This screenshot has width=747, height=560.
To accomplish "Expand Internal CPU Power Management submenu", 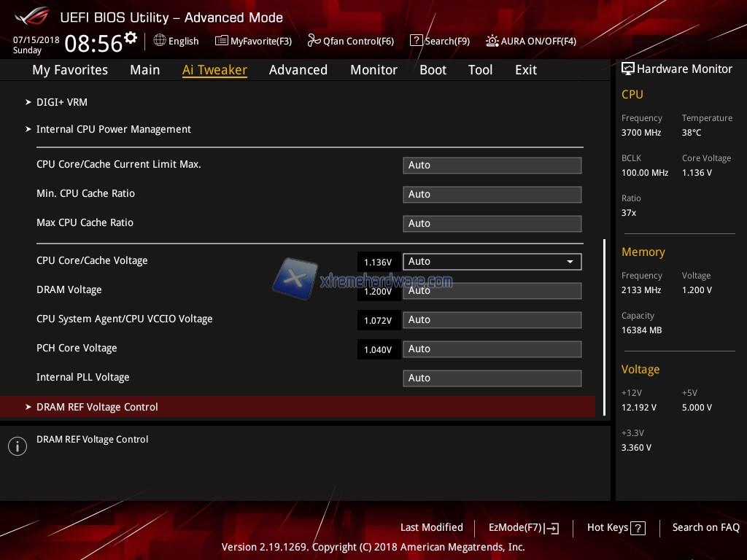I will (113, 129).
